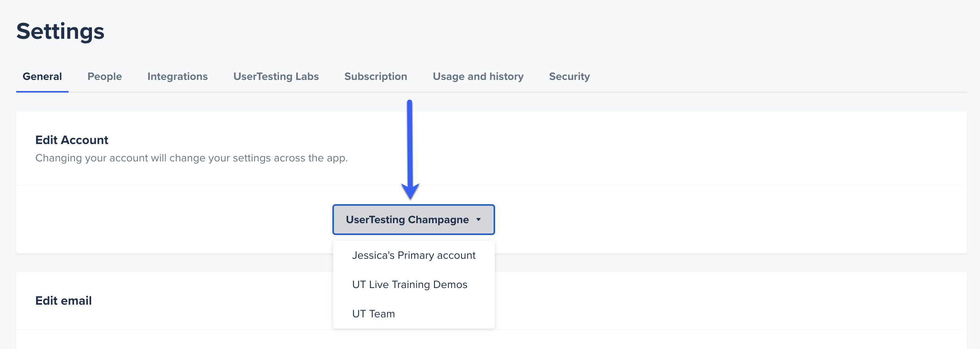Click the blue arrowhead pointing at dropdown

(x=410, y=191)
